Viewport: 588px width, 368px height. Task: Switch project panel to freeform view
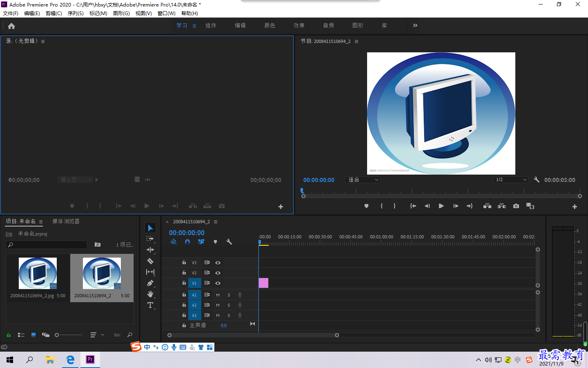pos(46,335)
